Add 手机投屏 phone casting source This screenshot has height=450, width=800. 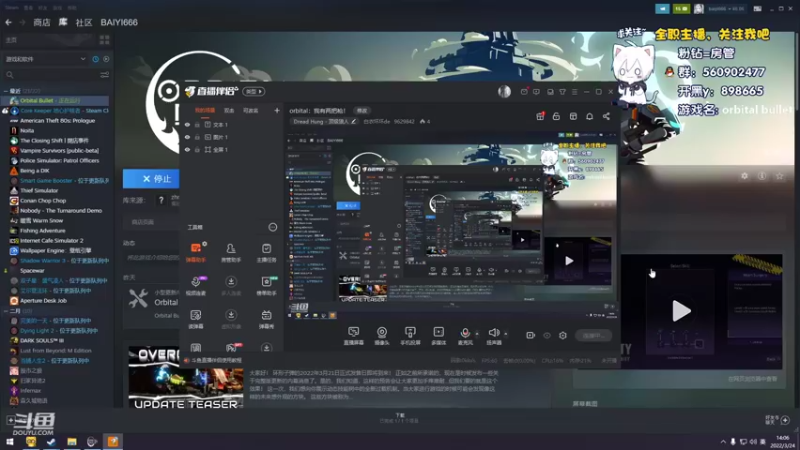click(410, 336)
